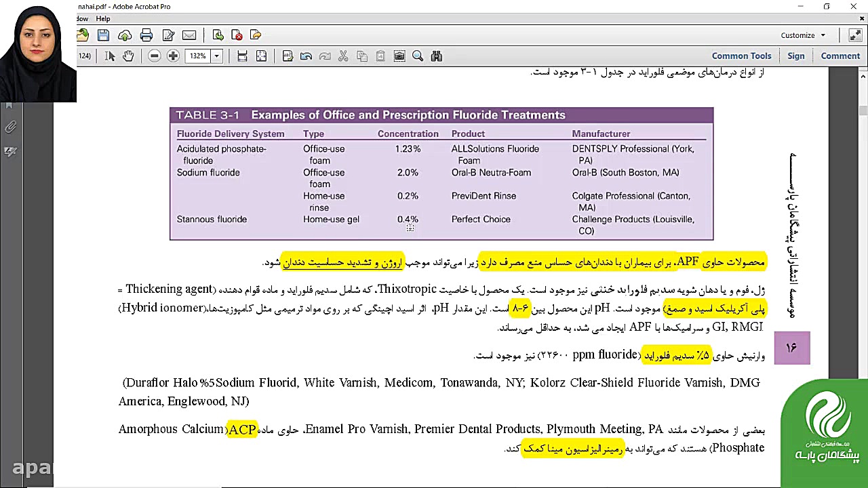Viewport: 868px width, 488px height.
Task: Open the Sign pane
Action: 796,56
